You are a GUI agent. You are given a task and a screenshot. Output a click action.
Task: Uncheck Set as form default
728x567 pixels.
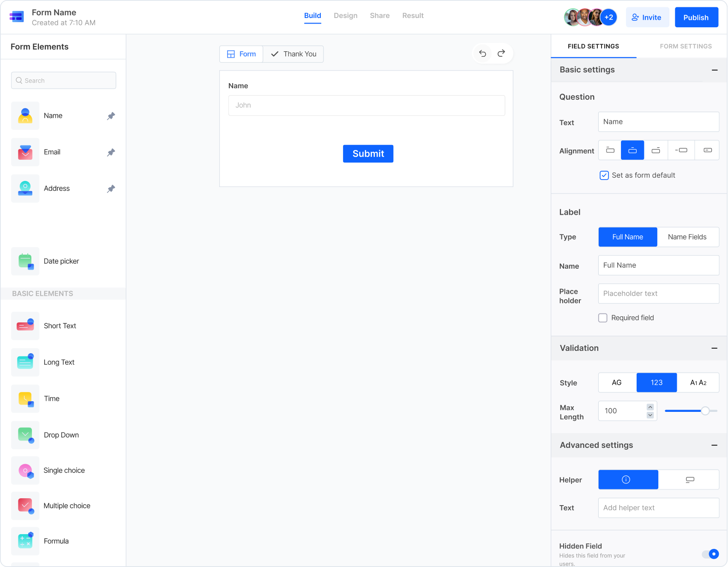[604, 175]
